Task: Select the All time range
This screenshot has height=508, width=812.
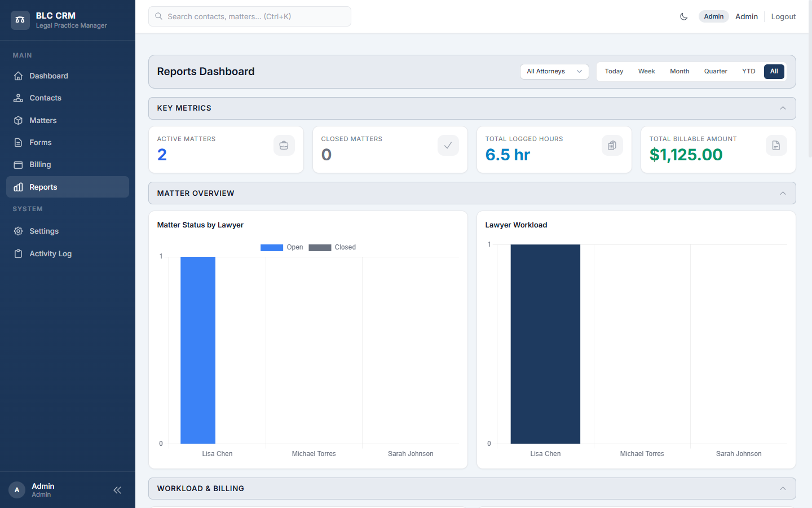Action: click(x=774, y=71)
